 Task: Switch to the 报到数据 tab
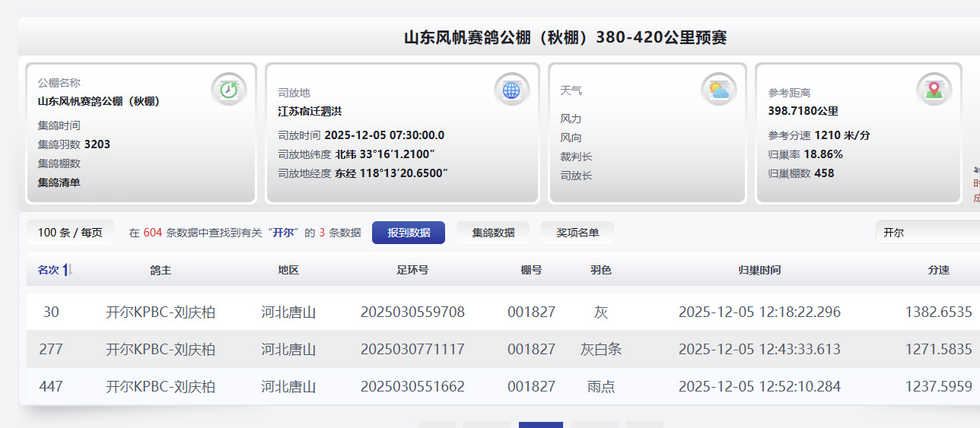coord(409,233)
